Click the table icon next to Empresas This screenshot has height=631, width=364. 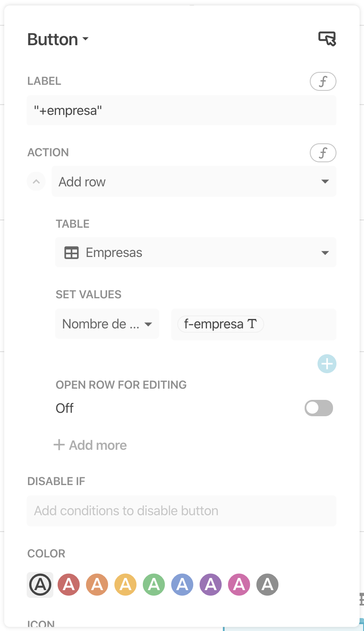71,253
